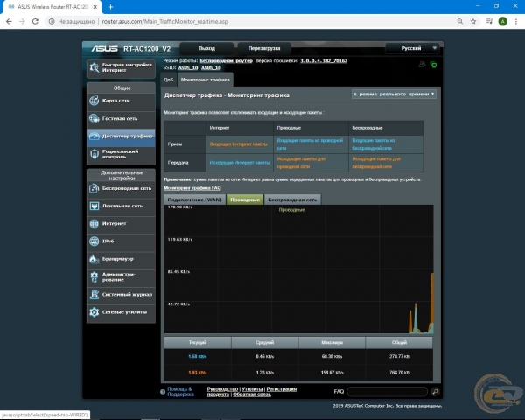Click the Исходящие Интернет пакеты cell
The image size is (525, 420).
click(x=240, y=163)
